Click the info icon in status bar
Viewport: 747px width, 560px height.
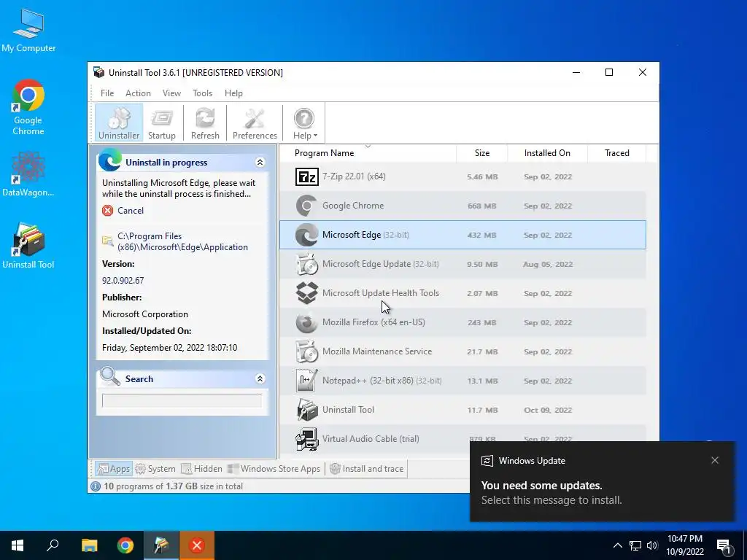click(96, 486)
